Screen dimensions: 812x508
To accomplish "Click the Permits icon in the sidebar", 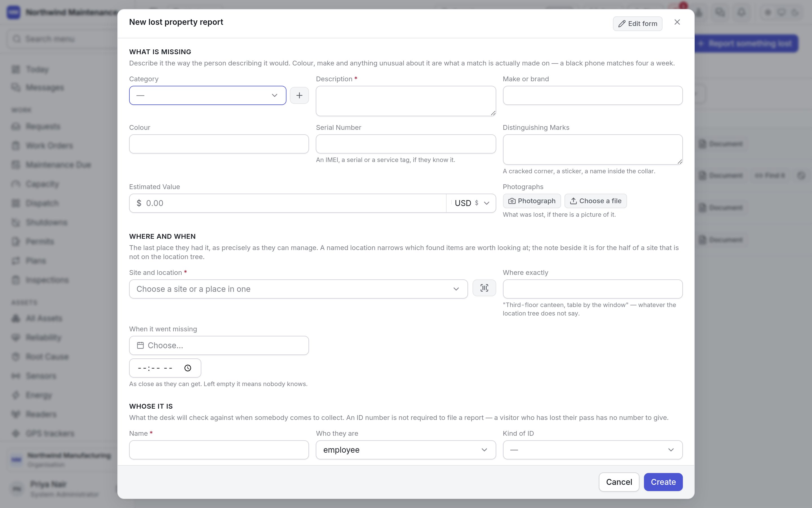I will coord(16,241).
